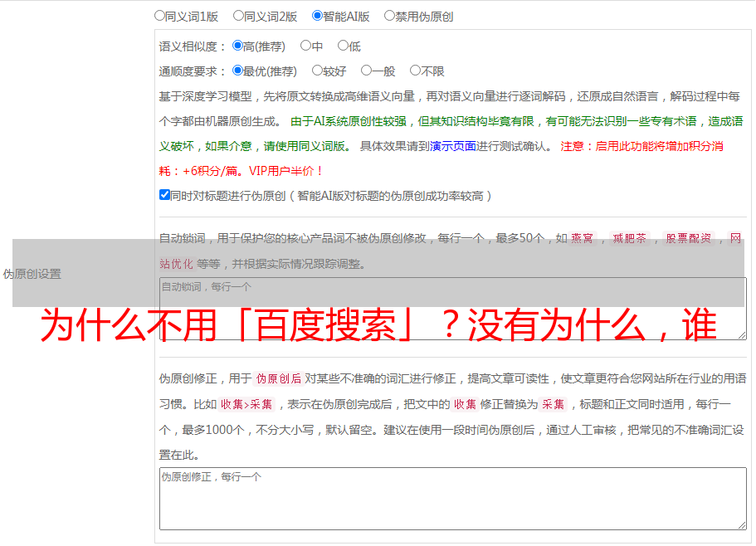Click the red VIP用户半价 notice
This screenshot has height=546, width=756.
point(285,171)
